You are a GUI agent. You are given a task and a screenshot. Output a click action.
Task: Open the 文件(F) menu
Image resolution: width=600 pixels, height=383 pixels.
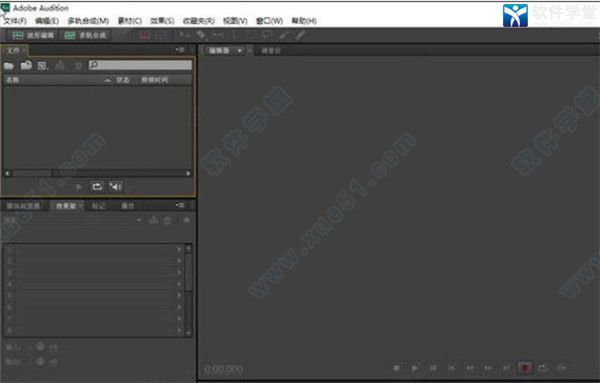(x=15, y=21)
